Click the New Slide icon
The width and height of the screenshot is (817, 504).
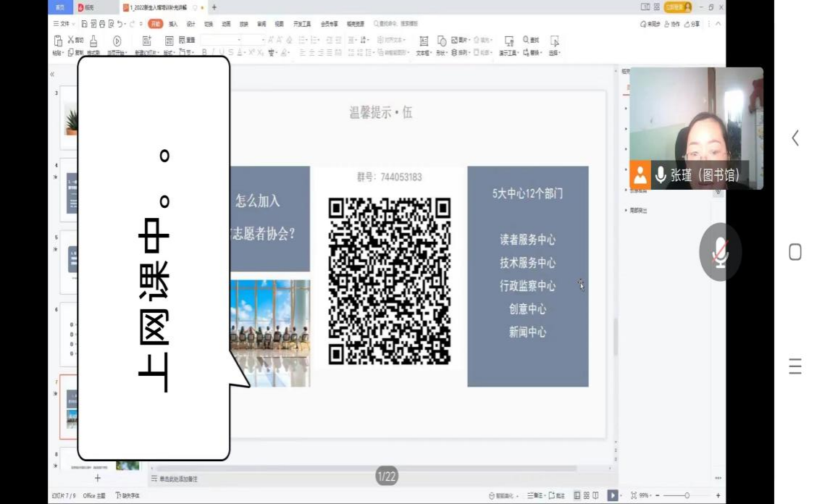tap(146, 41)
